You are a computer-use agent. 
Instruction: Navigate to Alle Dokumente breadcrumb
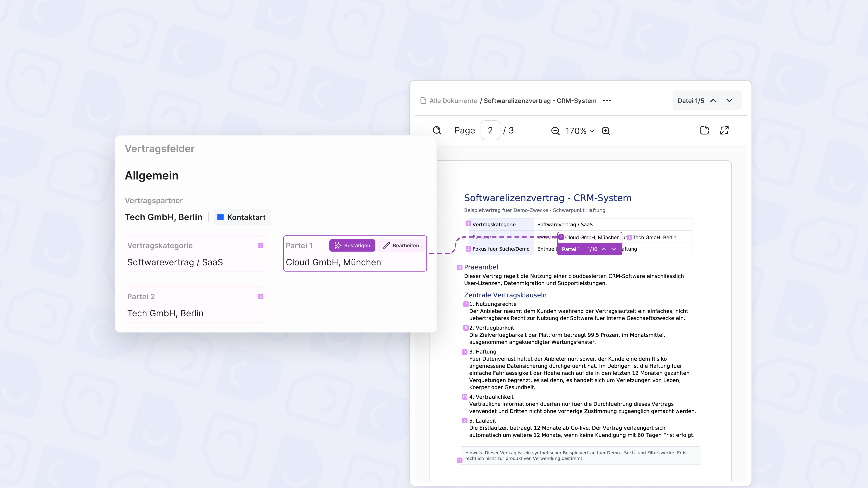tap(453, 101)
